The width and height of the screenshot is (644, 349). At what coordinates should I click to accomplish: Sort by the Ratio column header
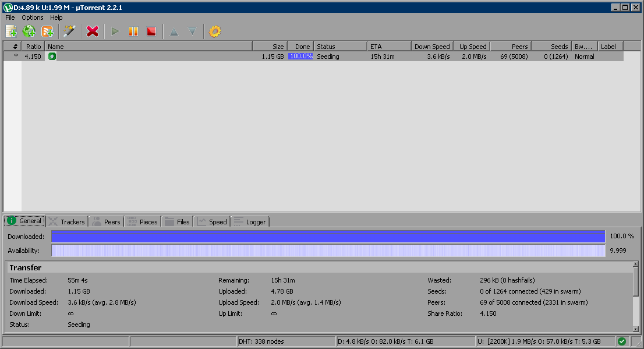33,47
